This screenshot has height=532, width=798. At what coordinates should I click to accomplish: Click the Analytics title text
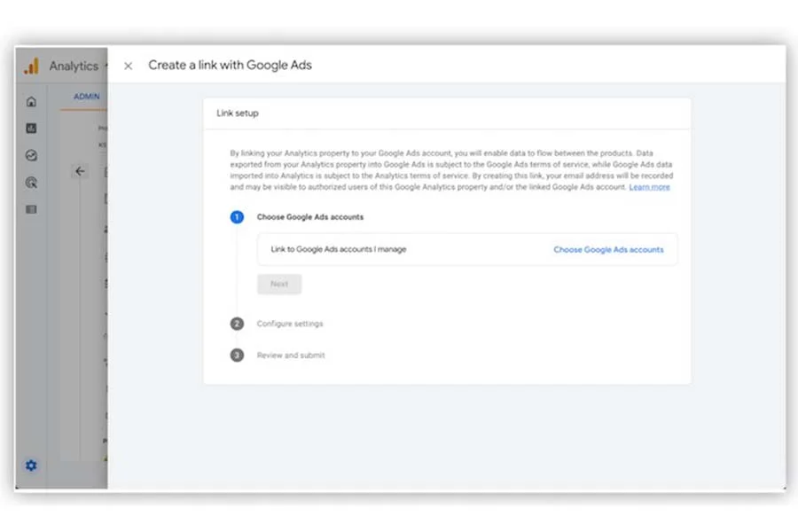pos(74,66)
